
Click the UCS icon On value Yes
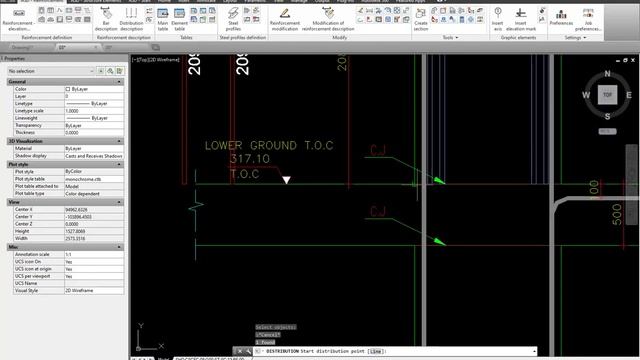(94, 262)
